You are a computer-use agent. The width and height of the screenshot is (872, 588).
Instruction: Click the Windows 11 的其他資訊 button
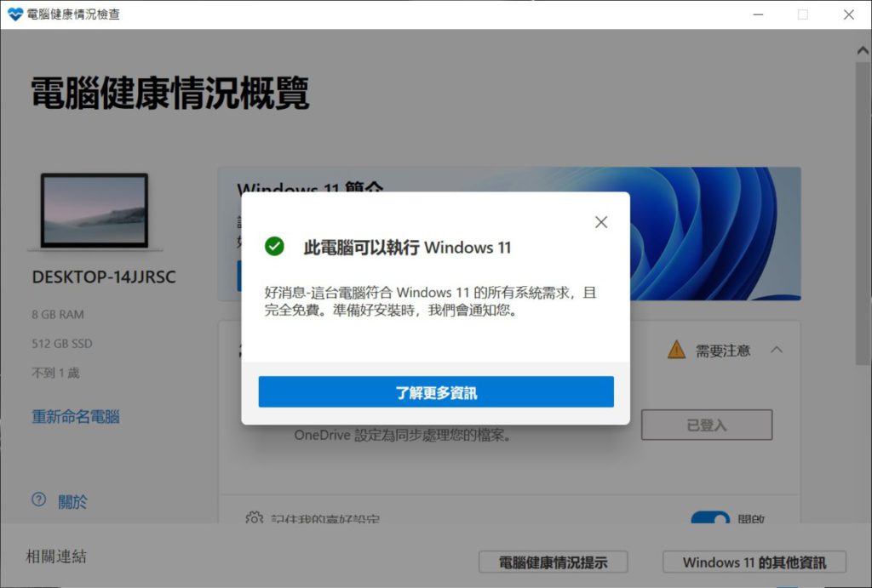click(x=754, y=562)
